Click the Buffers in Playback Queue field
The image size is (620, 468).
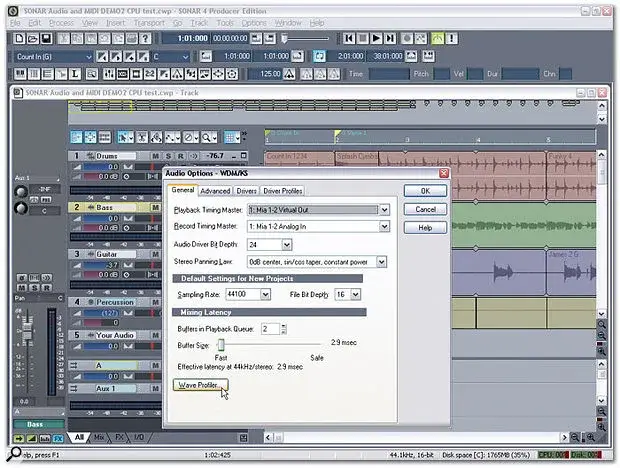[268, 328]
